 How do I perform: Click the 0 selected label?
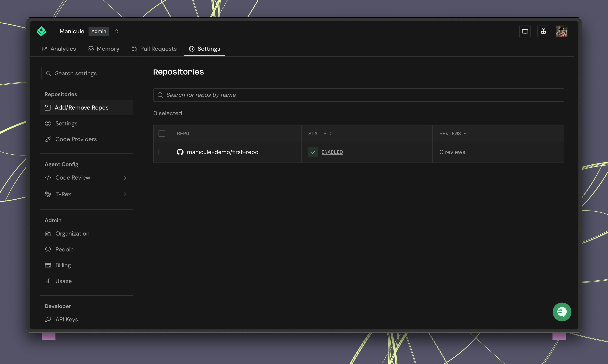point(168,113)
